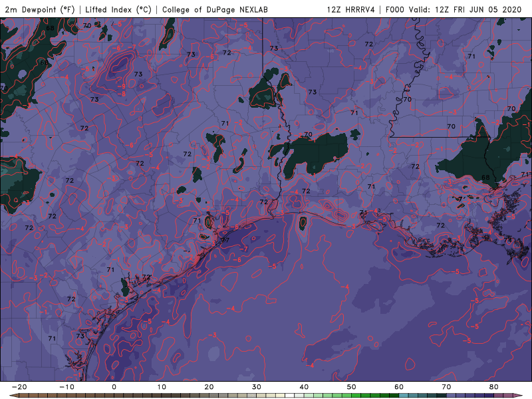Click the "10" color bar tick label

[162, 387]
